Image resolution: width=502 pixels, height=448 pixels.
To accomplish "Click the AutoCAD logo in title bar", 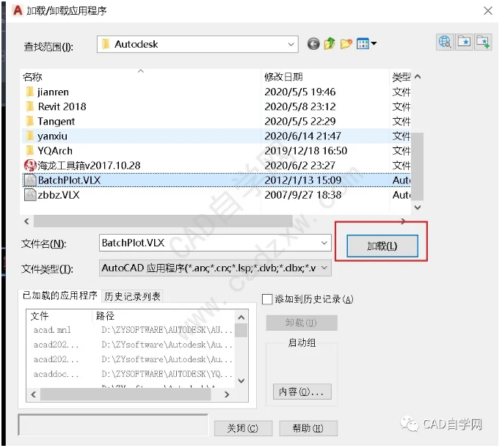I will [x=18, y=10].
